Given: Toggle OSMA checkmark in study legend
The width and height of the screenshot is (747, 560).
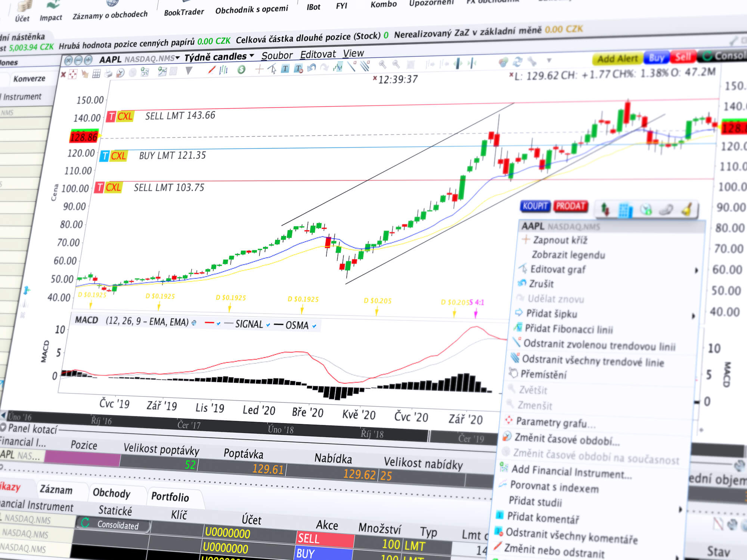Looking at the screenshot, I should click(314, 326).
